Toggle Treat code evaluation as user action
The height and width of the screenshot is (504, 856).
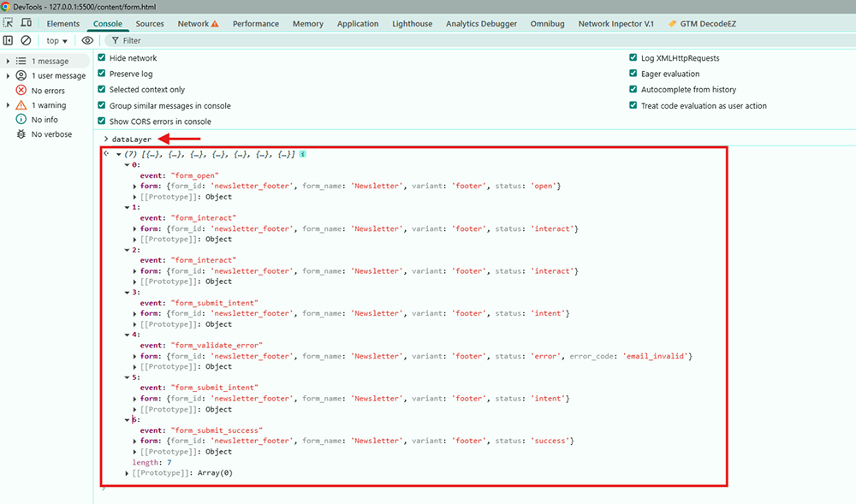(x=633, y=105)
